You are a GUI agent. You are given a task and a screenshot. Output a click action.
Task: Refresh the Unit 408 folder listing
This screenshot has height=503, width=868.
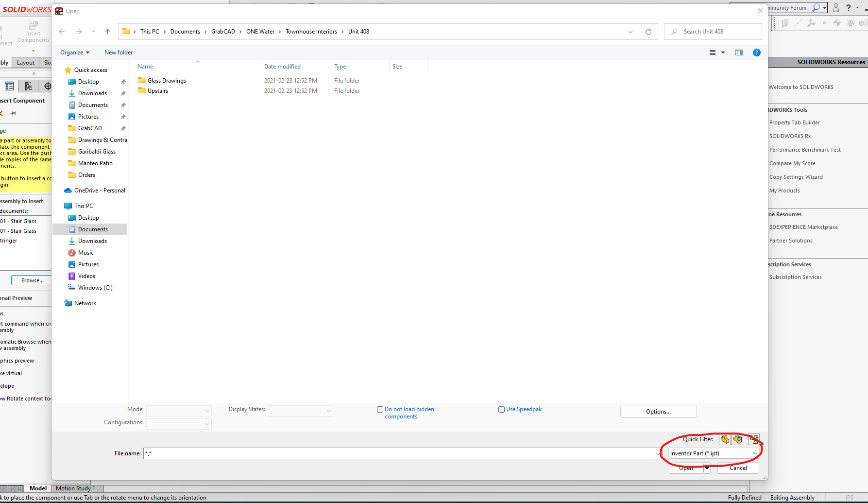[x=648, y=32]
